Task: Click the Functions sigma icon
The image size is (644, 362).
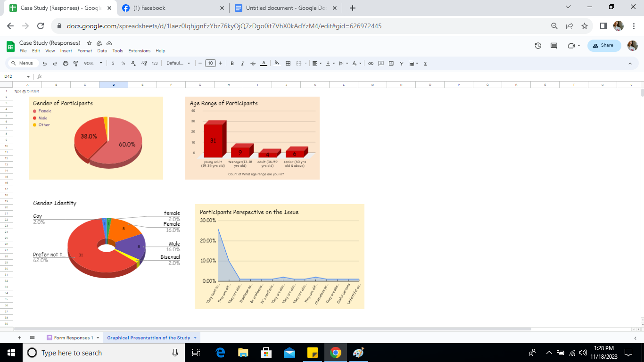Action: point(425,63)
